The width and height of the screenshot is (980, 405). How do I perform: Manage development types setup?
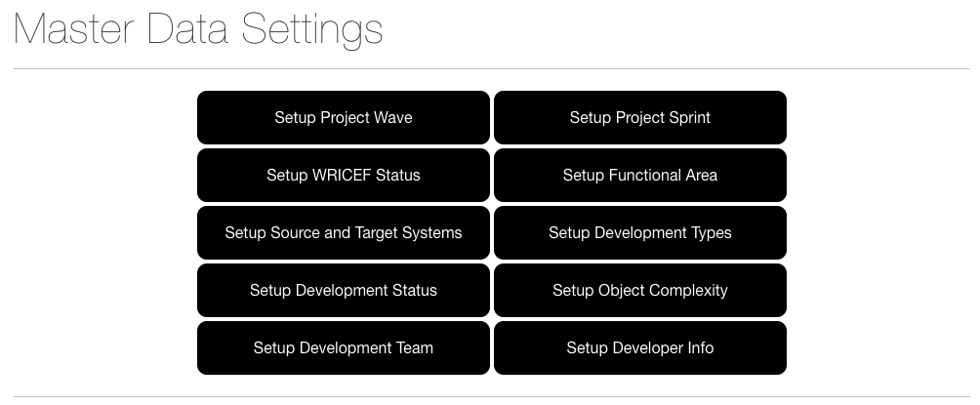[x=640, y=233]
